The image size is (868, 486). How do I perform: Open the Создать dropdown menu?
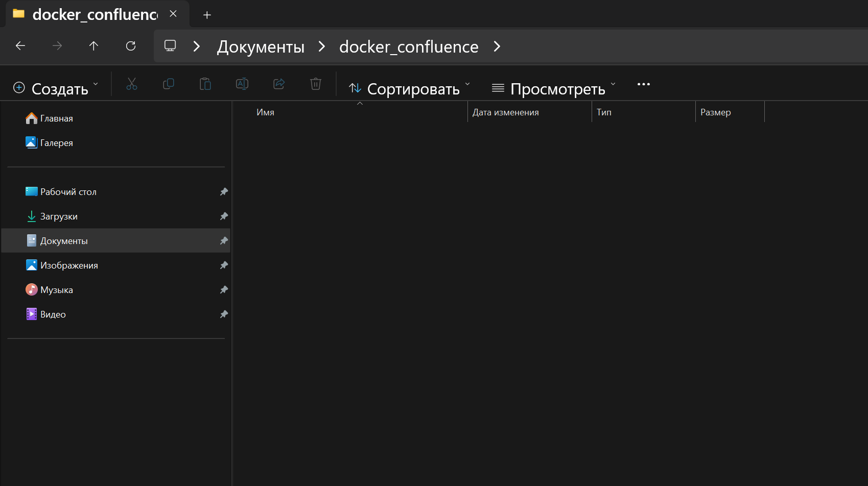55,88
